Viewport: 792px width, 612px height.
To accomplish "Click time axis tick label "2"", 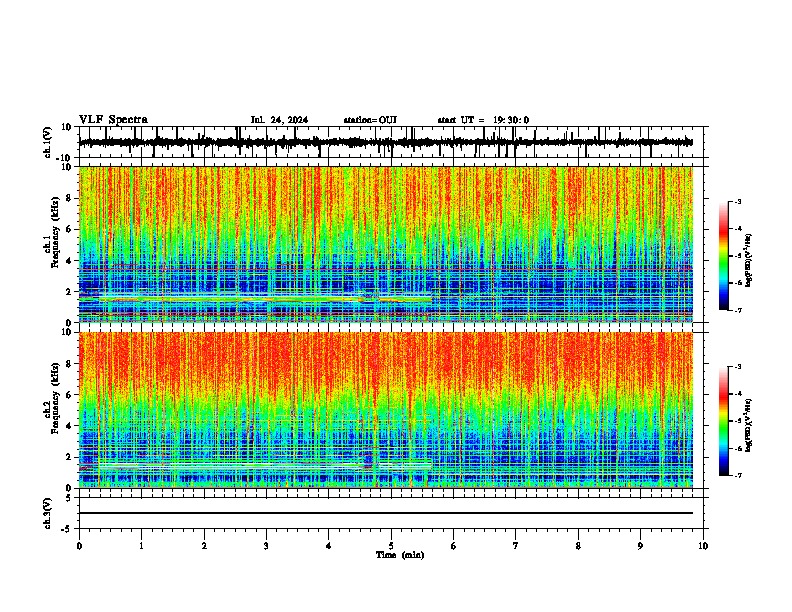I will (x=204, y=546).
